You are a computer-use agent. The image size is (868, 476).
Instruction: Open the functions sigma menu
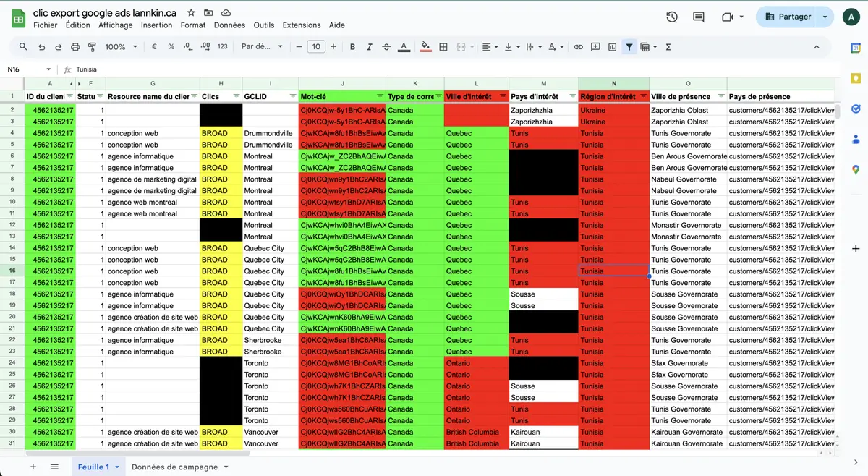click(x=668, y=47)
